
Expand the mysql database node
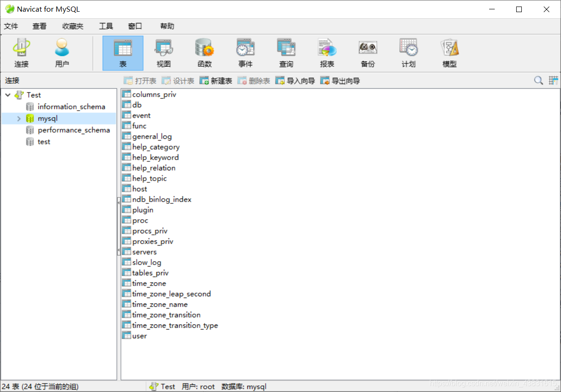coord(19,119)
